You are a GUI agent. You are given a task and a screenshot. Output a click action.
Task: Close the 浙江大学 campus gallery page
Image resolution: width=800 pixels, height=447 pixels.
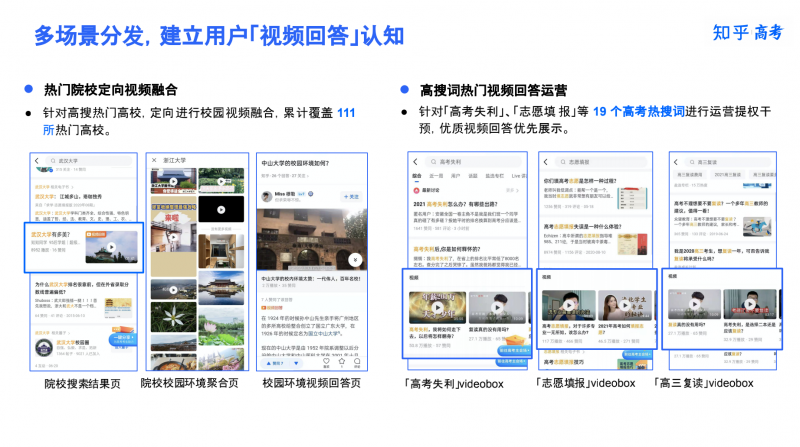[154, 160]
